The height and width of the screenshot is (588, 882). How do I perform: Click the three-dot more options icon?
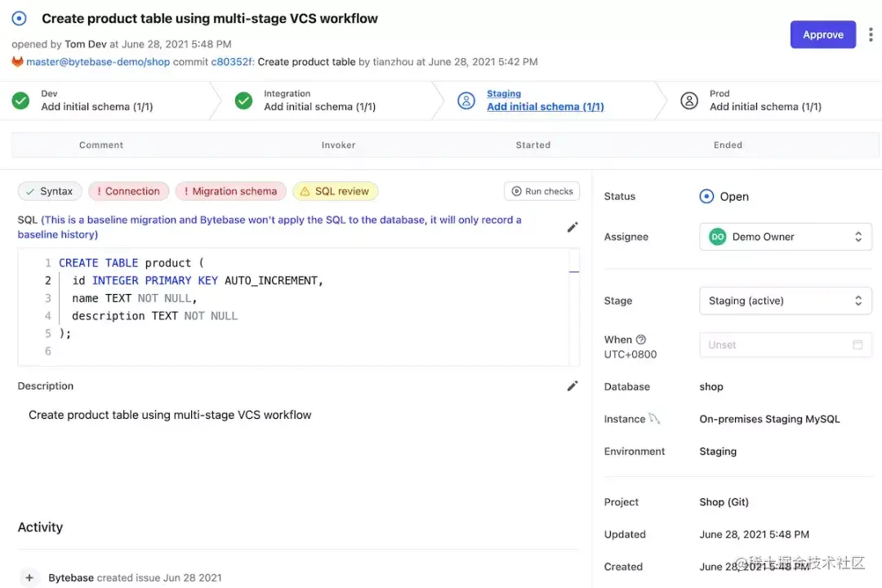click(871, 34)
